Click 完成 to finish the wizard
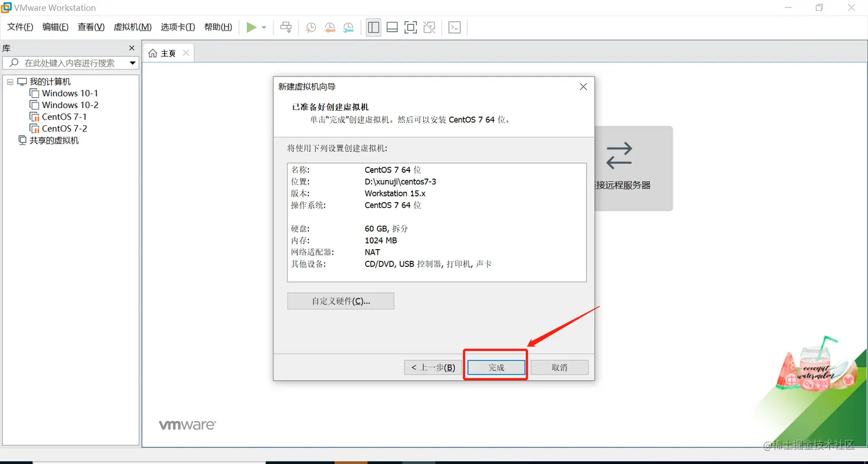The height and width of the screenshot is (464, 868). point(497,368)
